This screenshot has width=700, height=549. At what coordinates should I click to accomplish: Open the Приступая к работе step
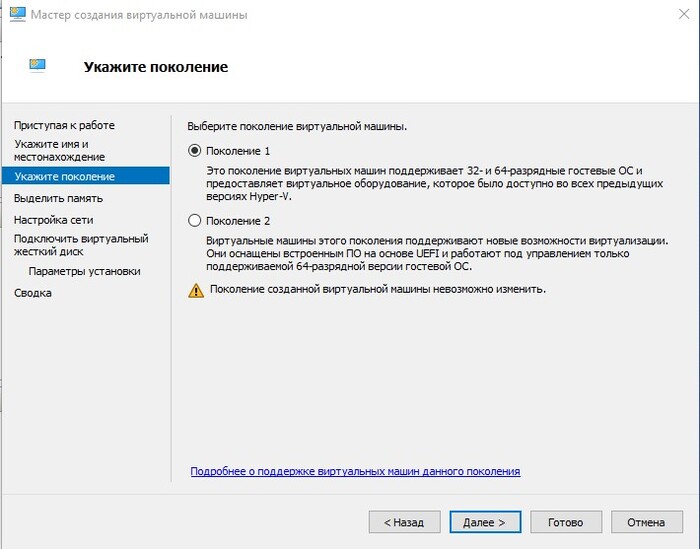(x=64, y=125)
